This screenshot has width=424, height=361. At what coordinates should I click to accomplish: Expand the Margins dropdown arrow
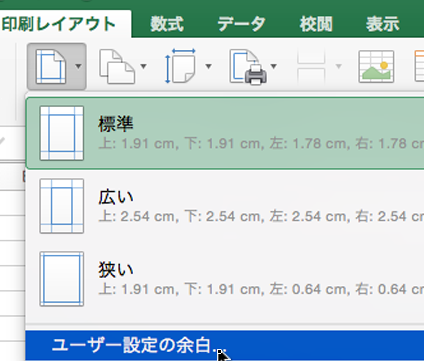78,66
